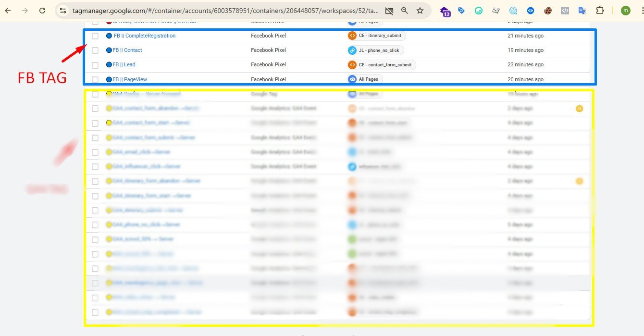
Task: Reload the Tag Manager page
Action: (42, 11)
